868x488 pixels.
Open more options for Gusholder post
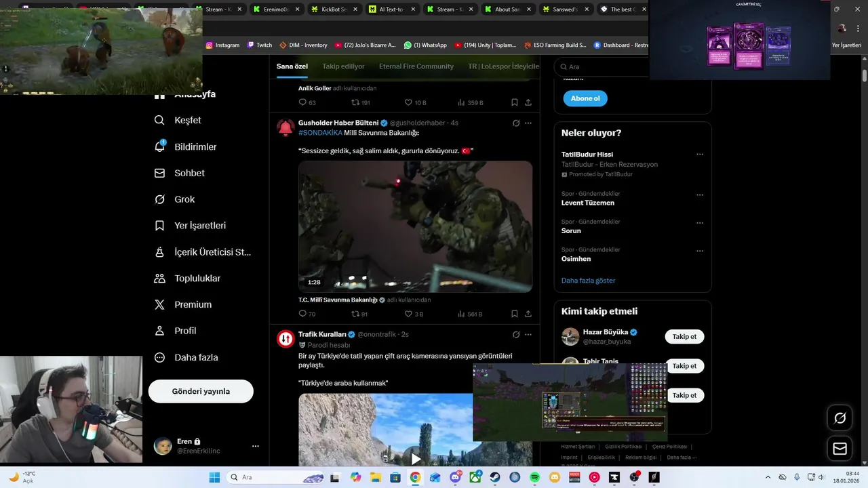coord(528,123)
